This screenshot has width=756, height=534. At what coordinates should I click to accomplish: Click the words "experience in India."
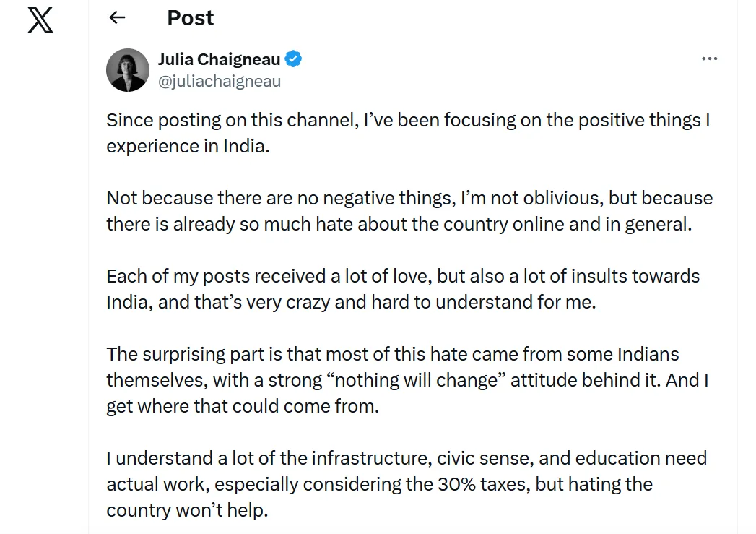(187, 146)
